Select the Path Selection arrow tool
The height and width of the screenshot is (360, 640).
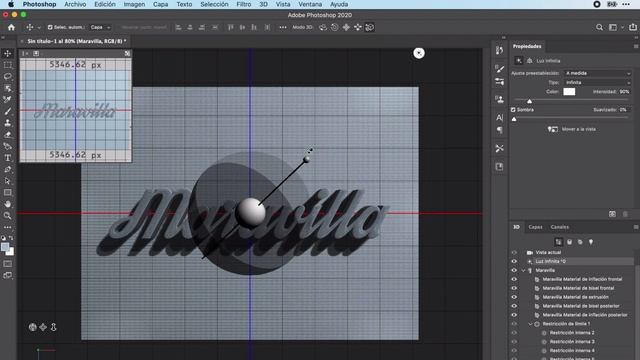tap(7, 181)
